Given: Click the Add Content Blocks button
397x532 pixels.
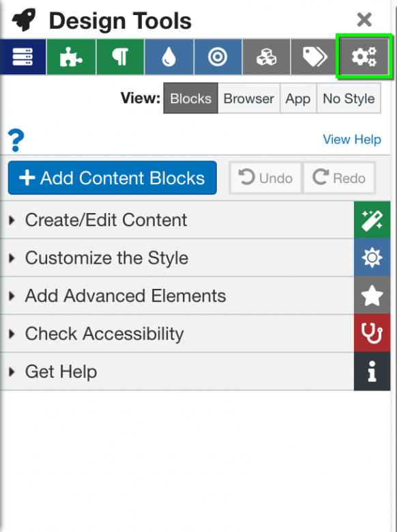Looking at the screenshot, I should point(113,178).
